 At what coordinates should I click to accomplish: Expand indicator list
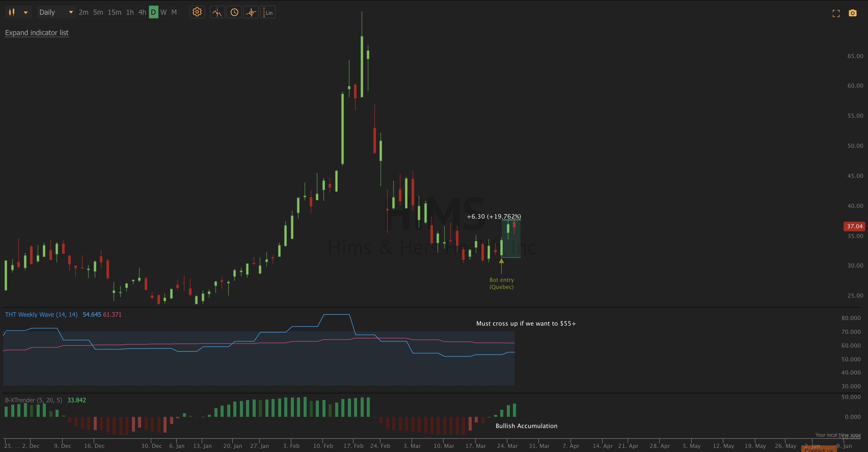coord(37,33)
